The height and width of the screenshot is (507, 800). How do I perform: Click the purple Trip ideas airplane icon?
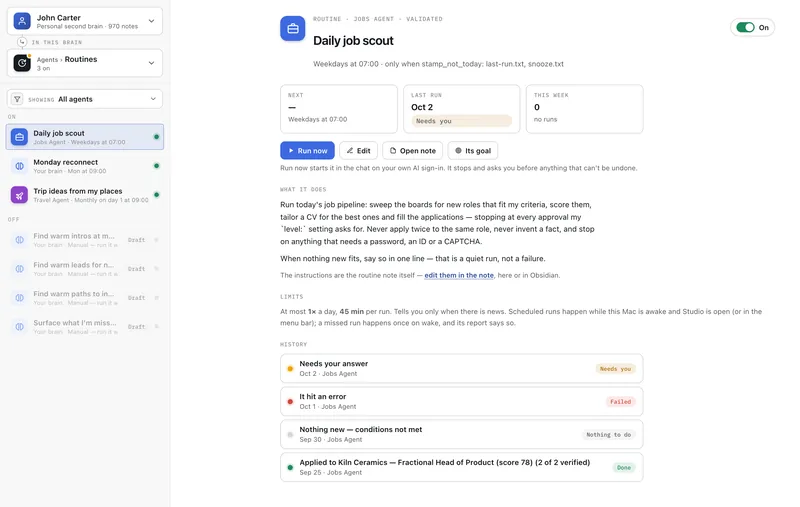[19, 195]
